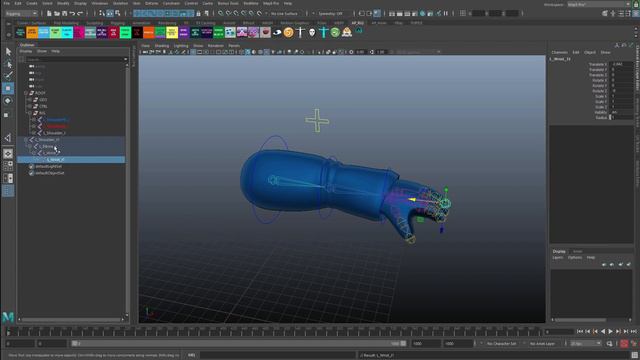Click the white cross shelf icon
The height and width of the screenshot is (360, 640).
[300, 32]
